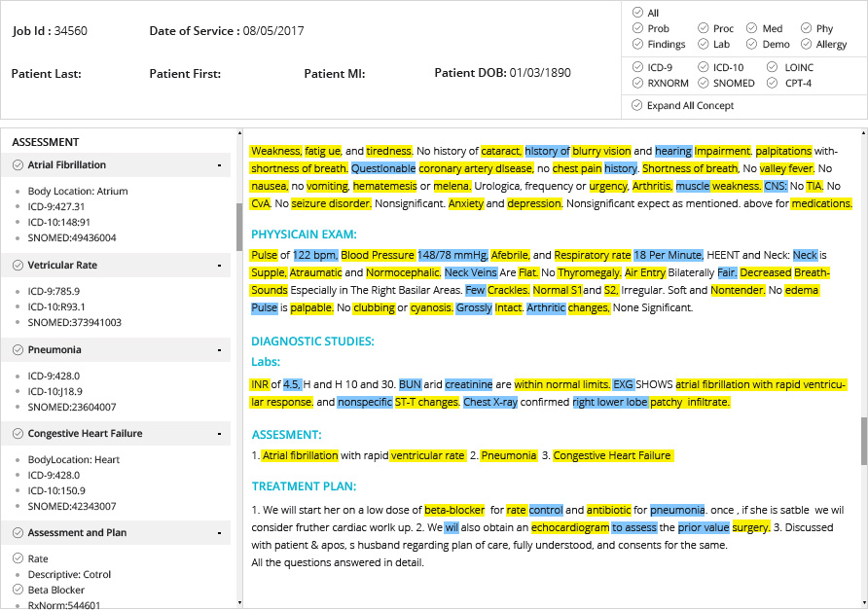Open the DIAGNOSTIC STUDIES section heading
This screenshot has height=610, width=868.
pos(312,341)
